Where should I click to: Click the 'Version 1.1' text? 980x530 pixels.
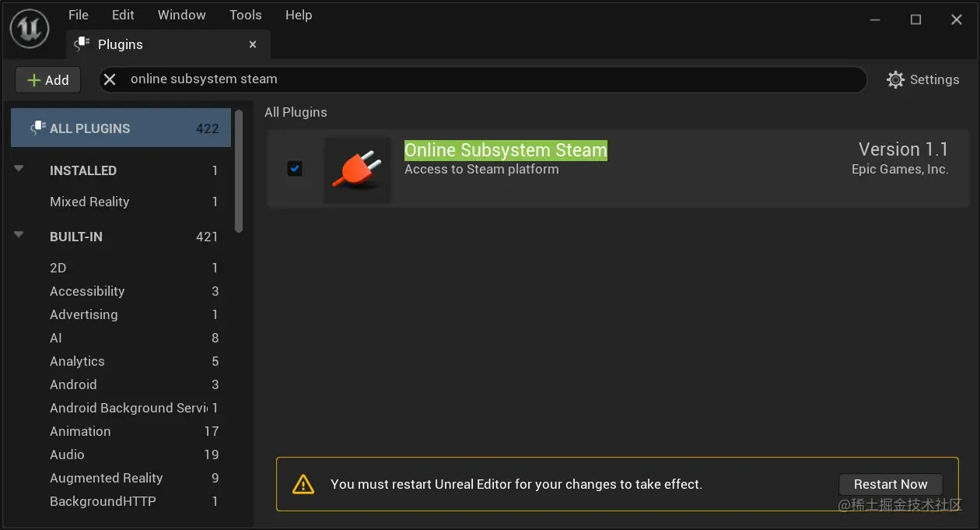[903, 149]
